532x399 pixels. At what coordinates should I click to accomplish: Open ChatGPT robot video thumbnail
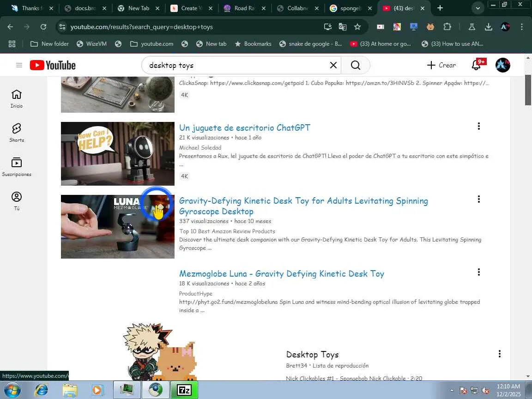tap(118, 154)
